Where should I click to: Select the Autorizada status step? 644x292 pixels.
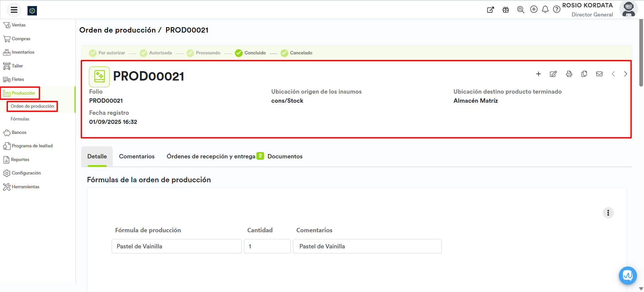coord(156,53)
